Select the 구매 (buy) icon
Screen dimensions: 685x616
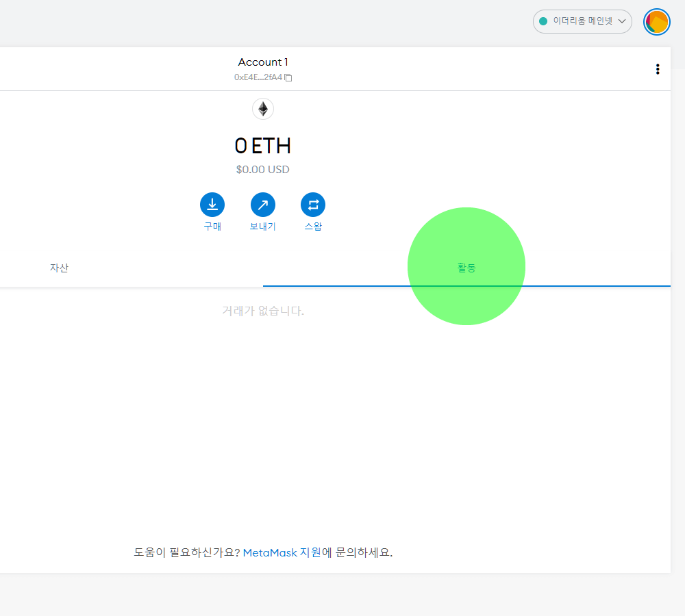click(212, 204)
